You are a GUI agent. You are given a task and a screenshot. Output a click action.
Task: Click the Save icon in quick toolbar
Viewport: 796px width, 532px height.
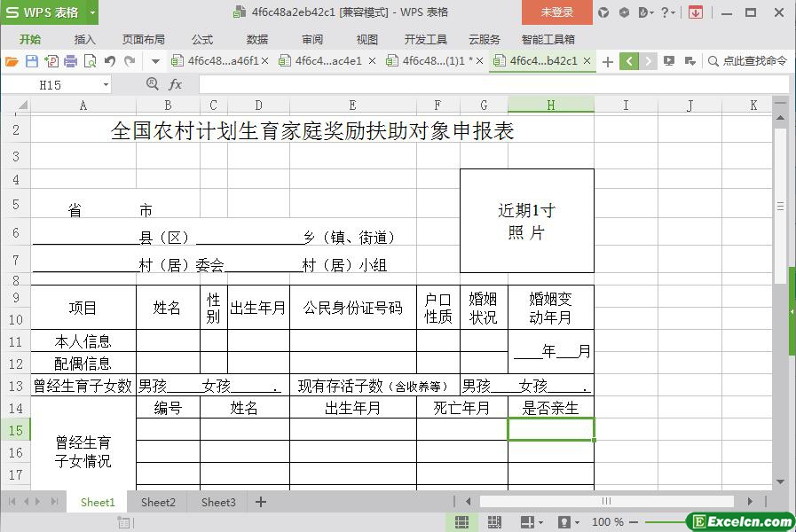(x=31, y=61)
